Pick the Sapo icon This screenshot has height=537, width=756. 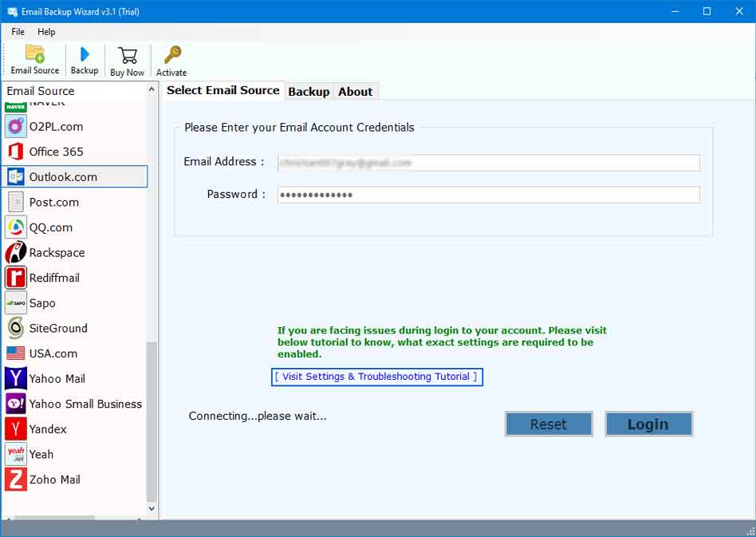pyautogui.click(x=16, y=303)
